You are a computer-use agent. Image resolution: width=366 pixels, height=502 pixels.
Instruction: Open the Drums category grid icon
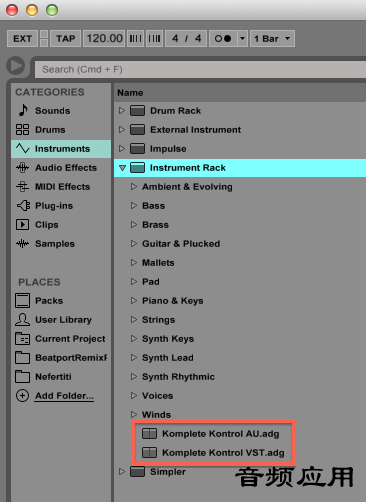22,129
